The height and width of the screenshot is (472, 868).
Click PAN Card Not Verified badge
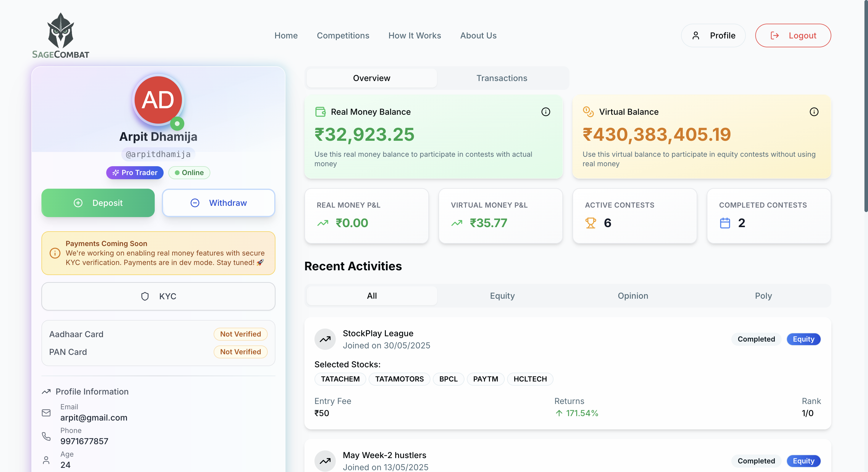pos(241,352)
